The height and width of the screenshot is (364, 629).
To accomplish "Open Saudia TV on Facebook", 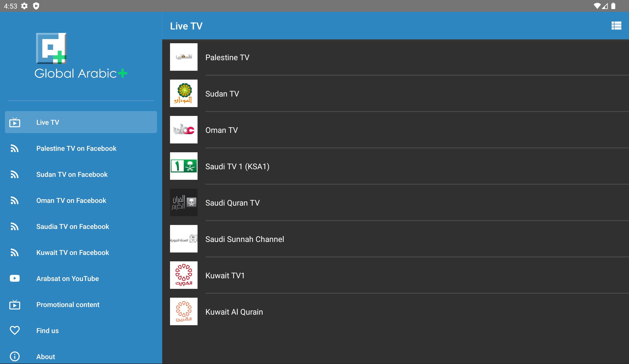I will click(x=81, y=226).
